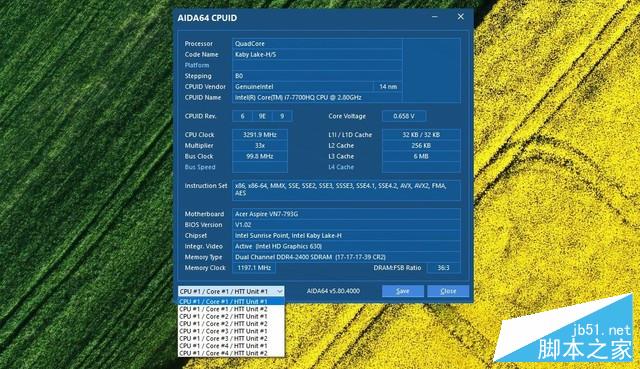The height and width of the screenshot is (369, 640).
Task: Click the CPUID Rev. value 9E
Action: (262, 116)
